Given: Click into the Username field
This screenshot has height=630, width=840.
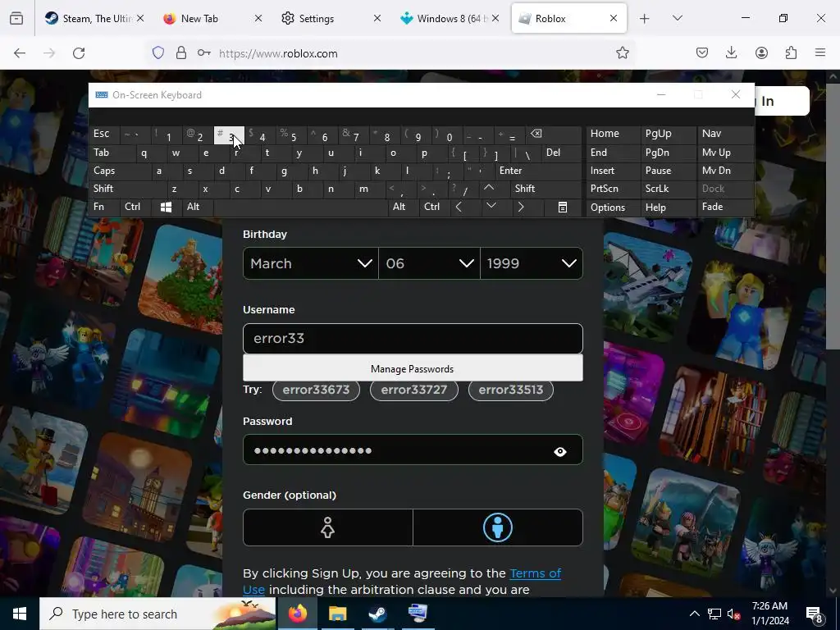Looking at the screenshot, I should [413, 339].
